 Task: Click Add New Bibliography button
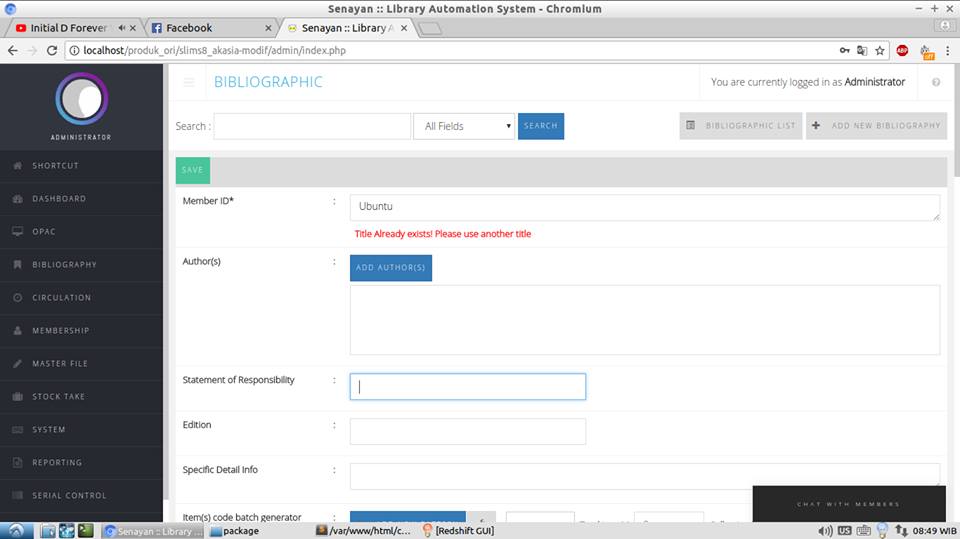coord(876,126)
